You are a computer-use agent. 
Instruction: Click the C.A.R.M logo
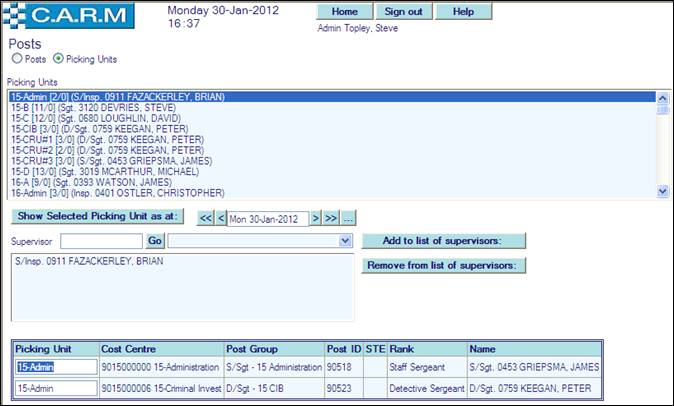69,17
